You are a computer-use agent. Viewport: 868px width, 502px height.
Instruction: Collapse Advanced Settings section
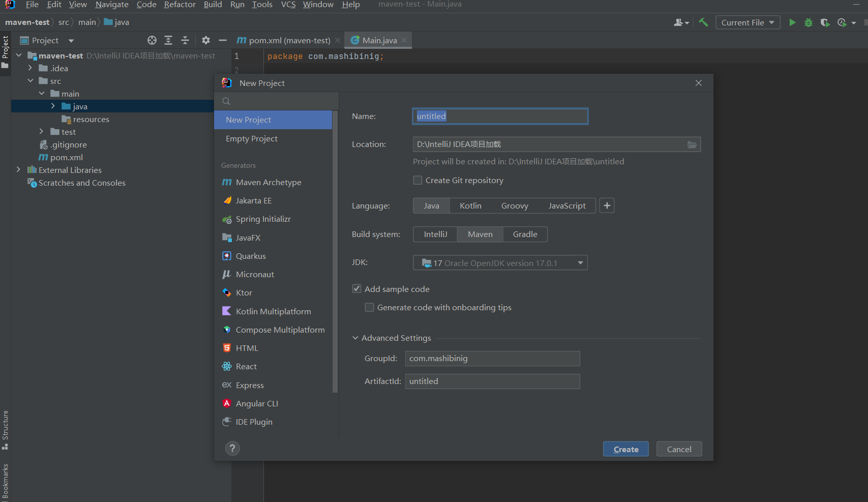(x=355, y=338)
